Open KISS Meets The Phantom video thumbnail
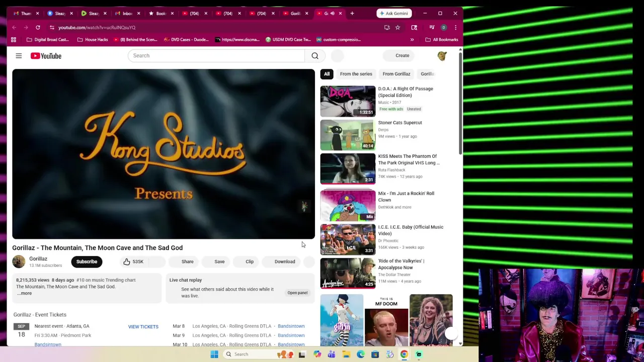This screenshot has height=362, width=644. coord(348,168)
